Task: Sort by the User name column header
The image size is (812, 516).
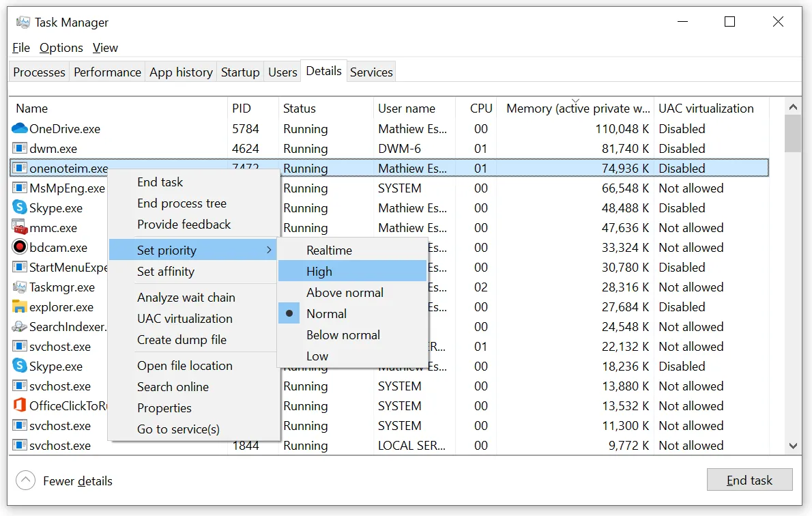Action: pos(414,109)
